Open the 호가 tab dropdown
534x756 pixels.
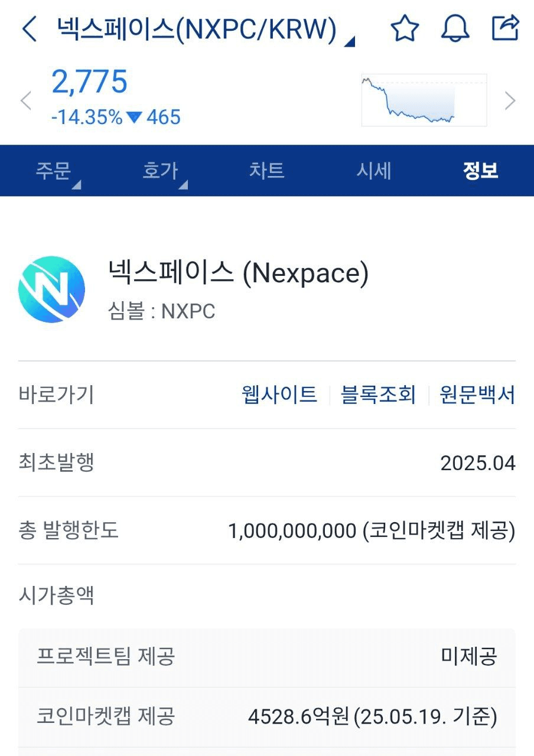pyautogui.click(x=164, y=171)
